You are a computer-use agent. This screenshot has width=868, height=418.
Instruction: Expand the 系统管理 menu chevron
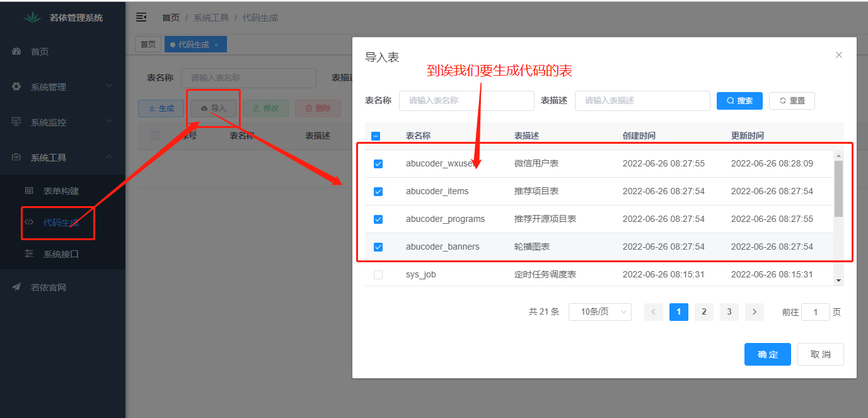pyautogui.click(x=109, y=86)
